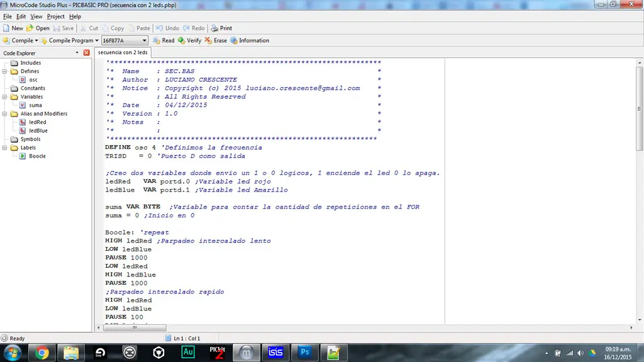Open the Edit menu
Viewport: 644px width, 362px height.
21,16
